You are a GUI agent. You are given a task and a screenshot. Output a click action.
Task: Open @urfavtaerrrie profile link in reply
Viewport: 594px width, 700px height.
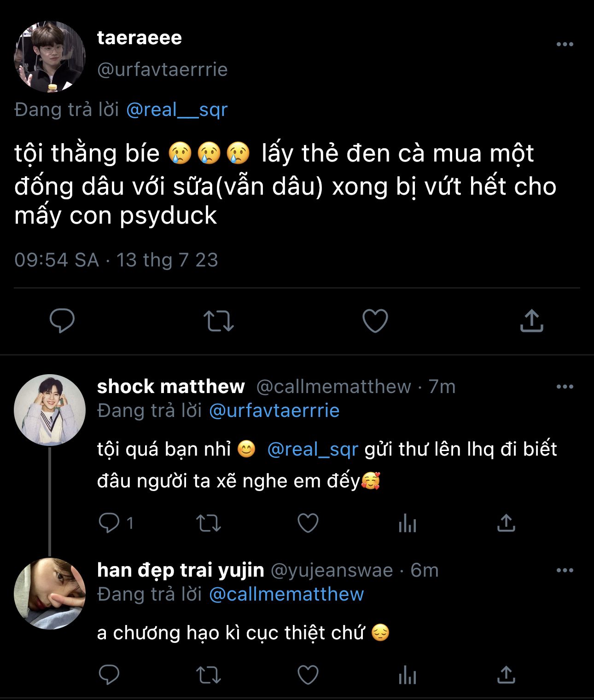(274, 411)
